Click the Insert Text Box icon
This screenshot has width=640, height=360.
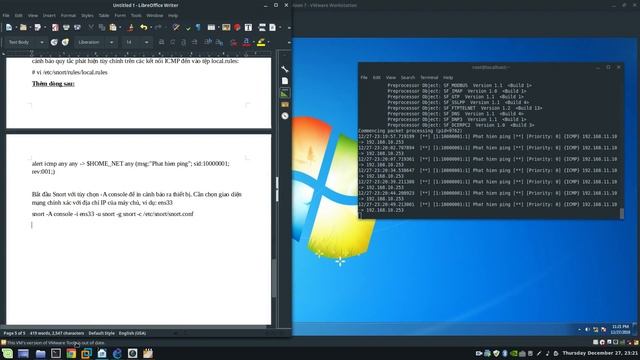click(x=248, y=27)
